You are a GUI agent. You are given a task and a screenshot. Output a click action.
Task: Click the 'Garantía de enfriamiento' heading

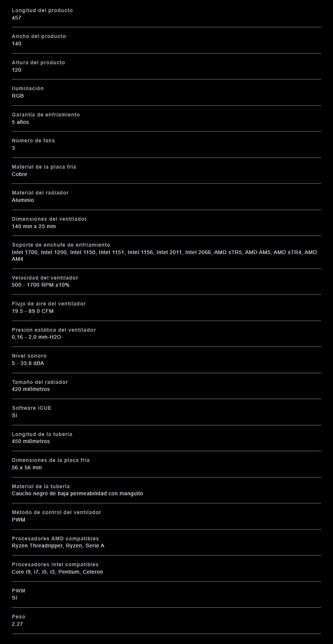(46, 115)
